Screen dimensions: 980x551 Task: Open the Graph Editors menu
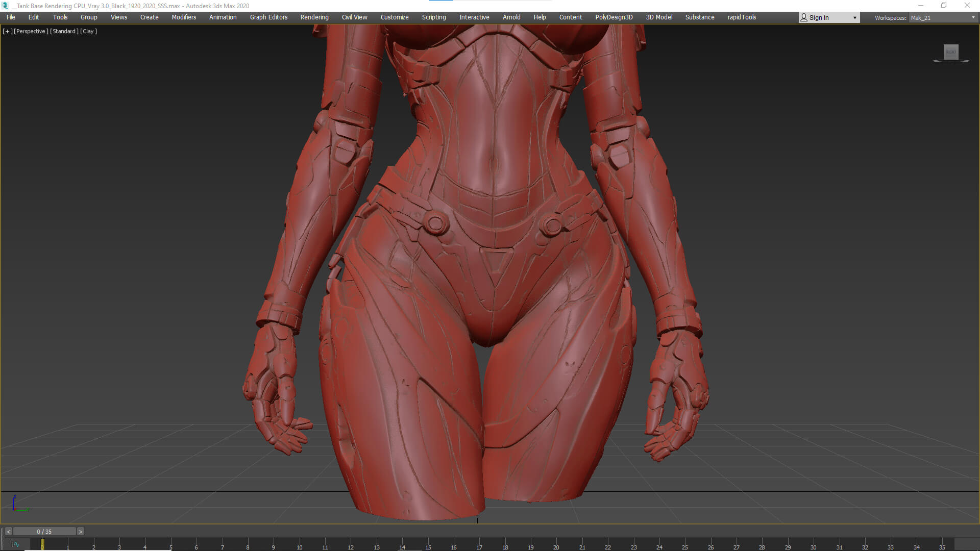pyautogui.click(x=269, y=17)
